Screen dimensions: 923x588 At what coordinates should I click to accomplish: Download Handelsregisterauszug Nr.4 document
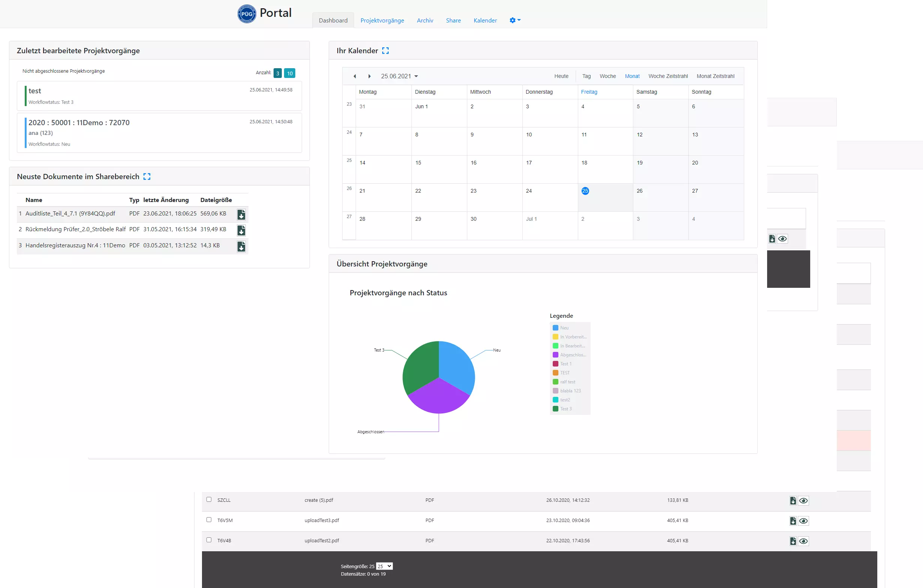pyautogui.click(x=241, y=247)
